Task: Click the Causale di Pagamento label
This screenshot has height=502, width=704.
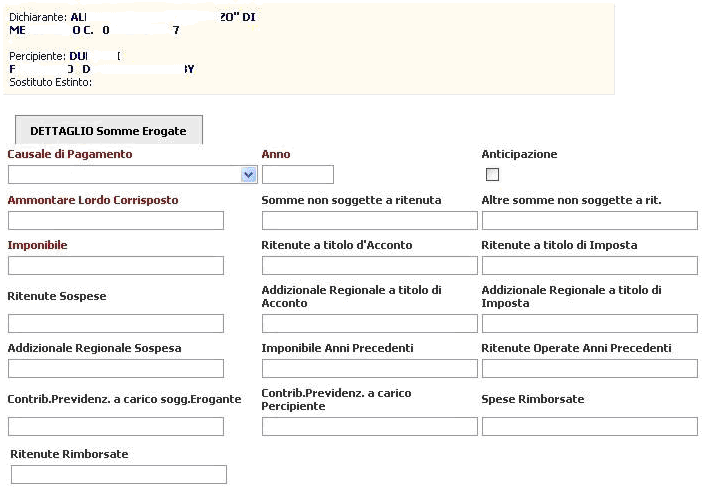Action: pos(70,154)
